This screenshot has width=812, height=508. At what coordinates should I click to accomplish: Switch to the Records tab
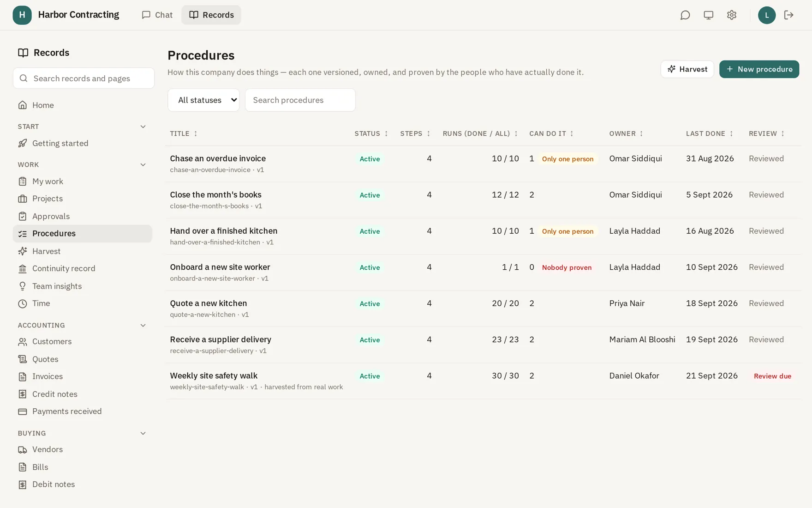click(211, 15)
